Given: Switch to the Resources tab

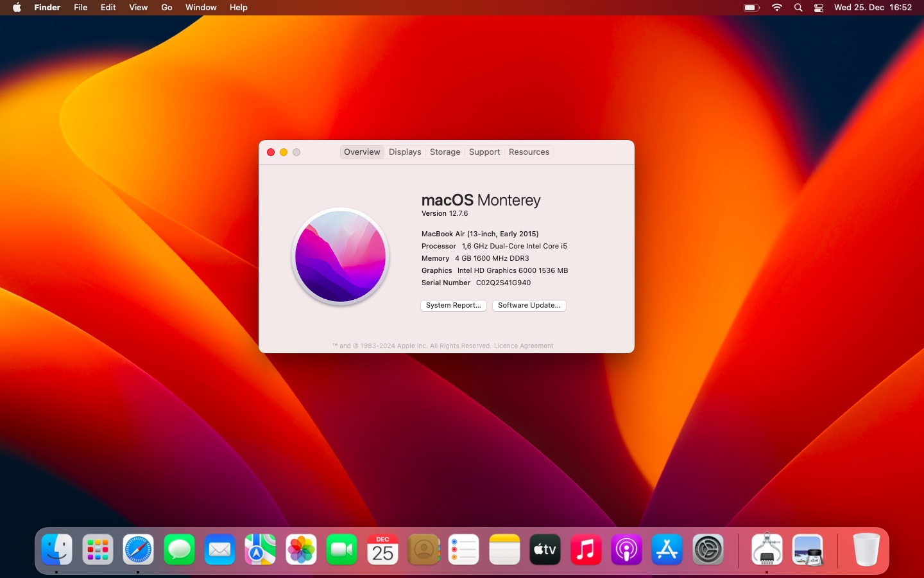Looking at the screenshot, I should [529, 152].
